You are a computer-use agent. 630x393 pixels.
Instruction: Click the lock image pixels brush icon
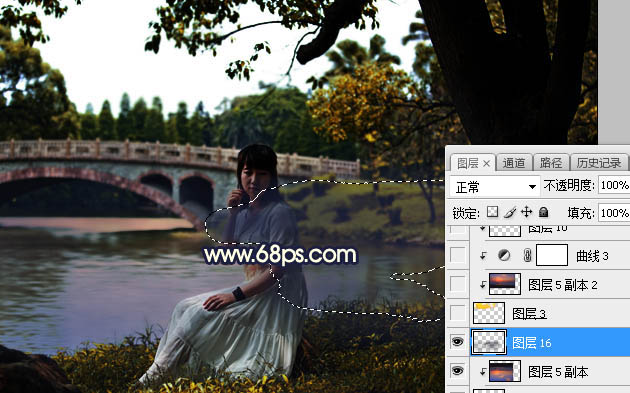point(510,212)
